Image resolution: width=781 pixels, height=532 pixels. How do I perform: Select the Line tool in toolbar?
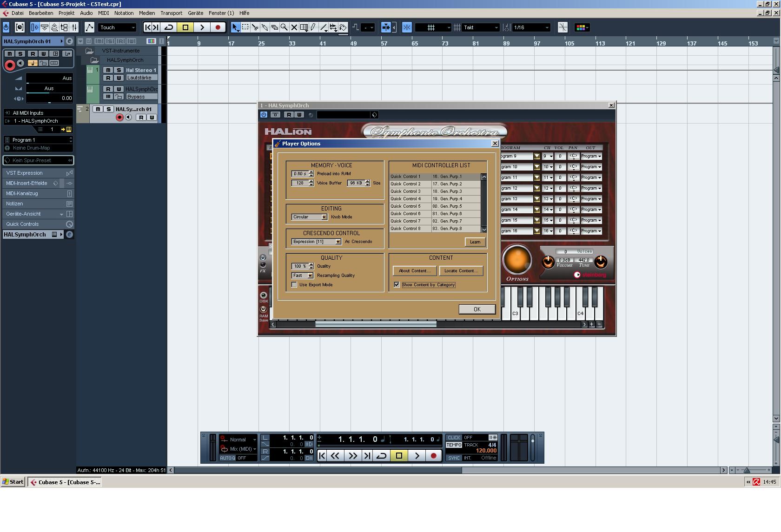(x=324, y=27)
